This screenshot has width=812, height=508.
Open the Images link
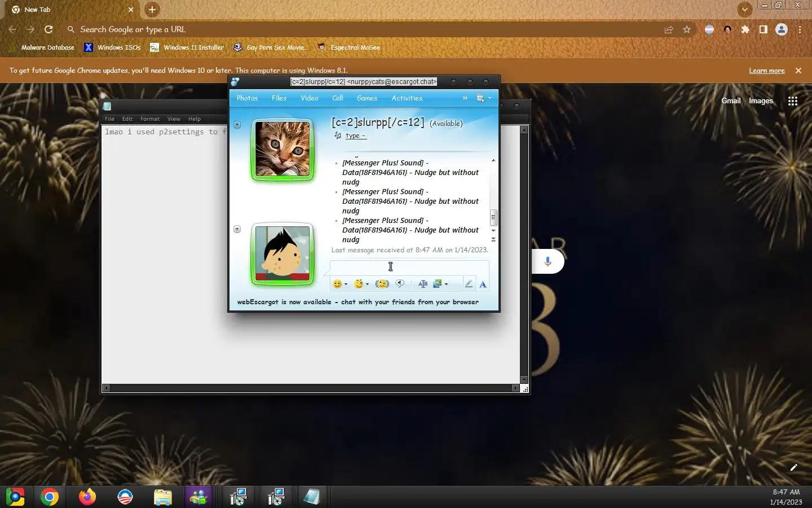pos(761,101)
